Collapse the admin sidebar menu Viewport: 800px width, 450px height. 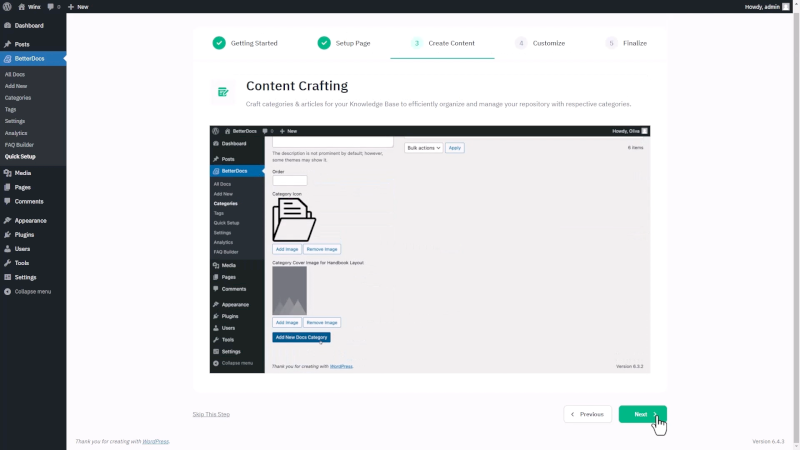(x=28, y=292)
